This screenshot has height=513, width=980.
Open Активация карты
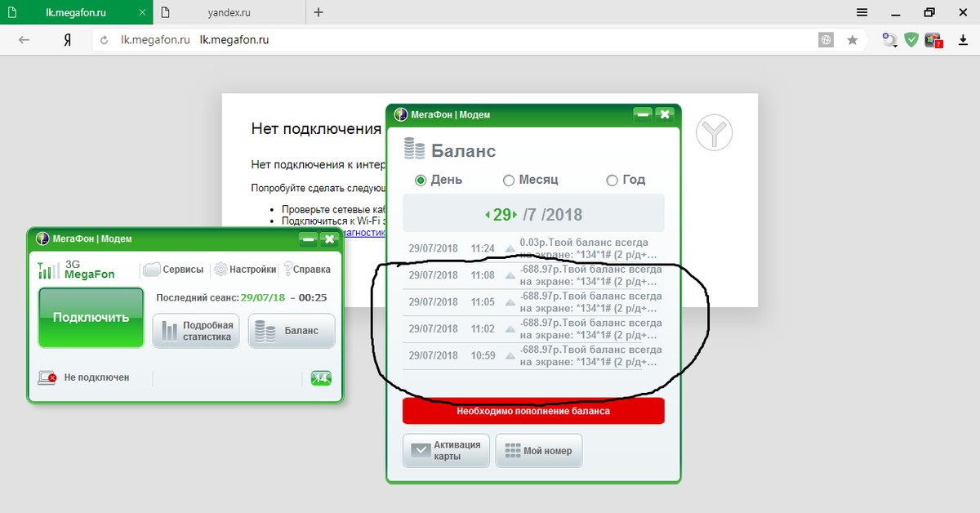447,450
